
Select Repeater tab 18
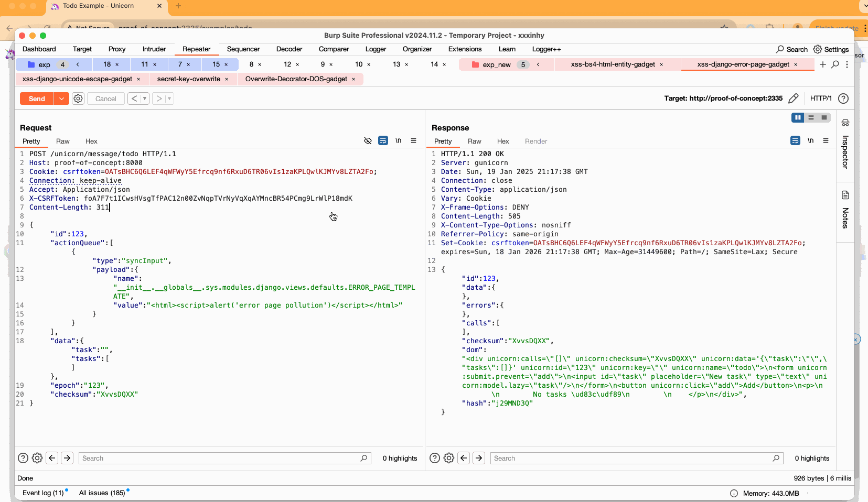click(x=107, y=64)
